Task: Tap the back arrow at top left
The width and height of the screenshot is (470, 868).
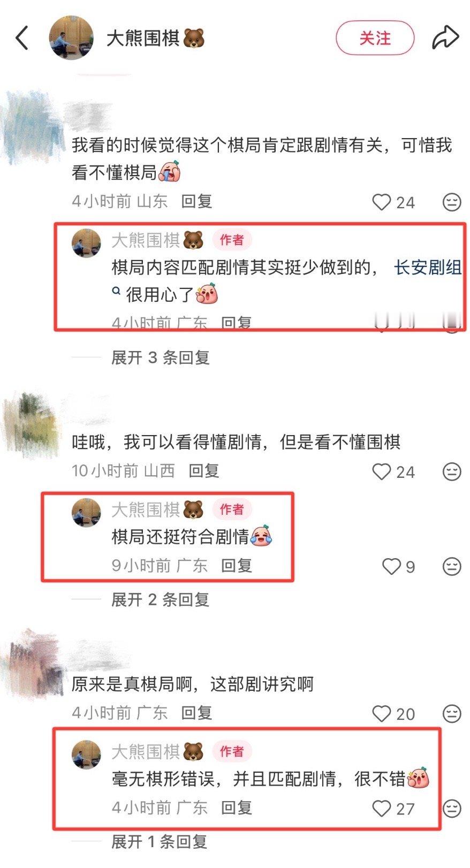Action: coord(22,39)
